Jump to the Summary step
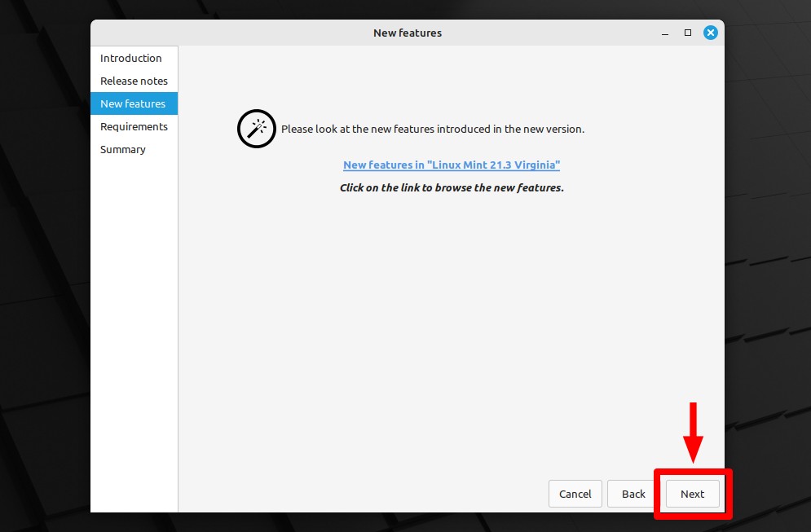The height and width of the screenshot is (532, 811). click(134, 149)
